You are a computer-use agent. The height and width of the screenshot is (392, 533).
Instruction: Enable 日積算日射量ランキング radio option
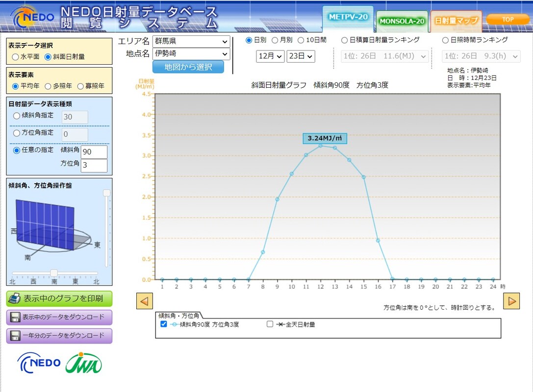pyautogui.click(x=344, y=40)
